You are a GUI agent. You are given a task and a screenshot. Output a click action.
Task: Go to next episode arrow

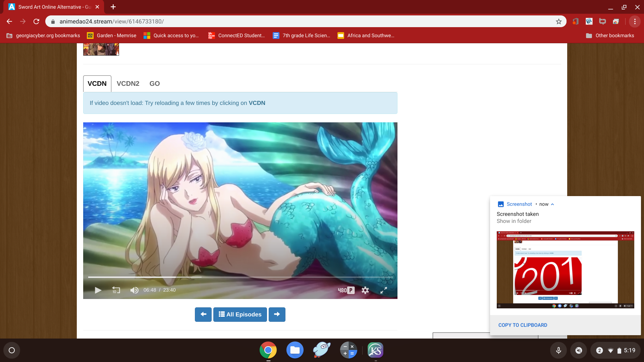(277, 314)
